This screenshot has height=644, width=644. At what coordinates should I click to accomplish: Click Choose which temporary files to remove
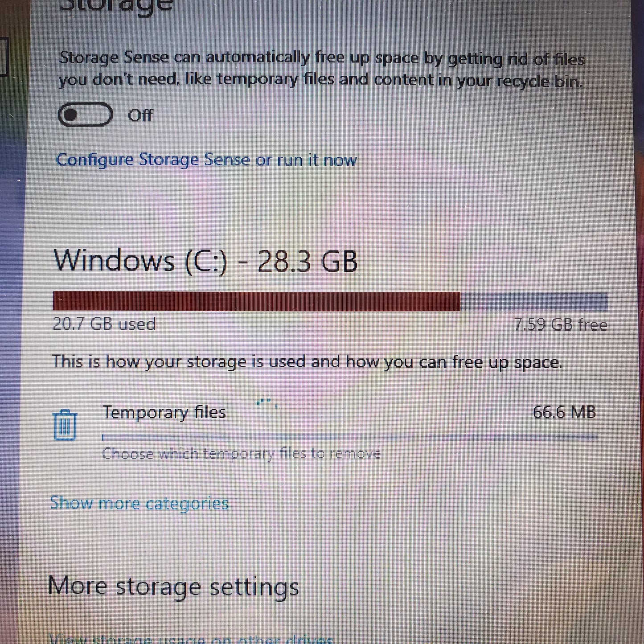pyautogui.click(x=241, y=454)
